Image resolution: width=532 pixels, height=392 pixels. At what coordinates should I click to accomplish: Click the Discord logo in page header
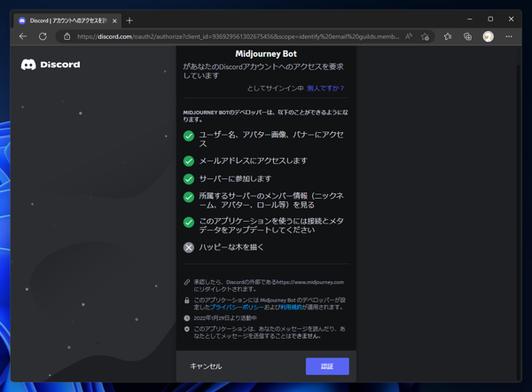(x=51, y=65)
